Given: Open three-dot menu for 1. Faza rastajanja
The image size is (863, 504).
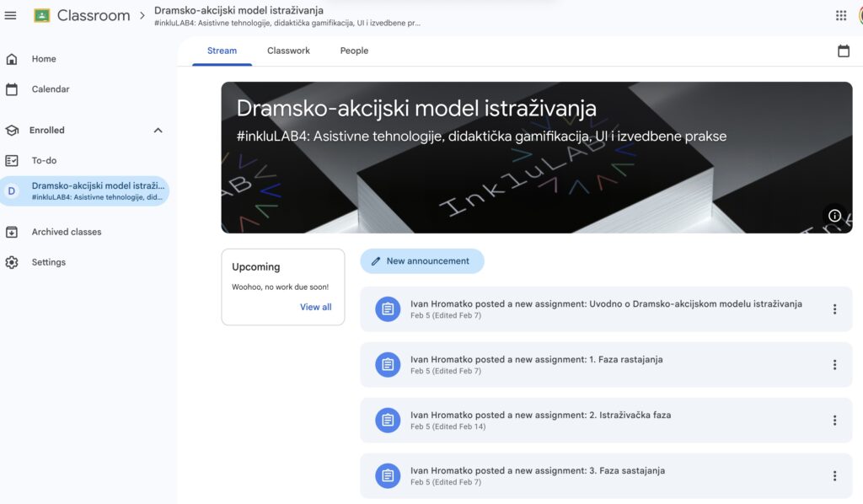Looking at the screenshot, I should click(x=834, y=365).
